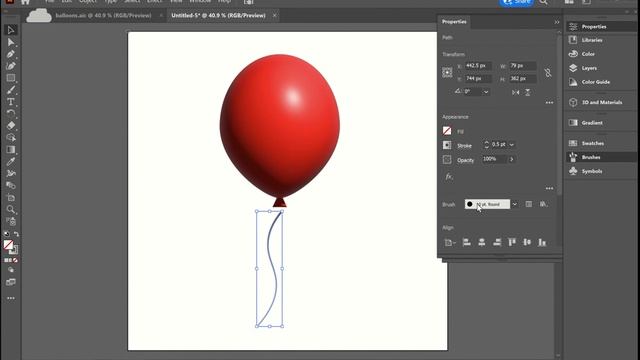This screenshot has width=640, height=360.
Task: Click the reference point selector grid
Action: (x=447, y=73)
